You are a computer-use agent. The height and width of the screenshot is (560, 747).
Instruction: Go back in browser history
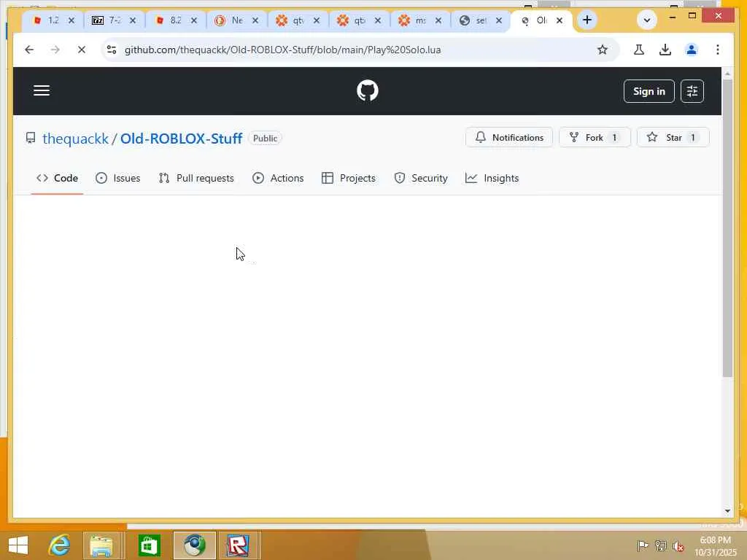click(x=29, y=50)
